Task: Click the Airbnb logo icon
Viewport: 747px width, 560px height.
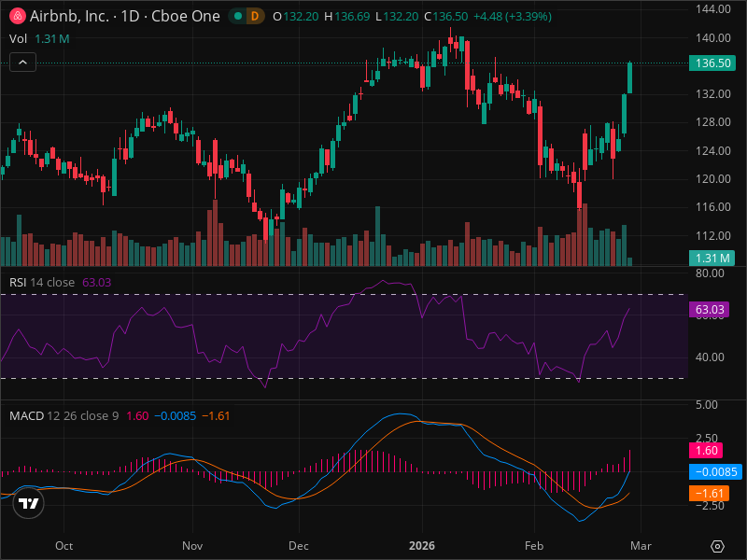Action: [x=18, y=16]
